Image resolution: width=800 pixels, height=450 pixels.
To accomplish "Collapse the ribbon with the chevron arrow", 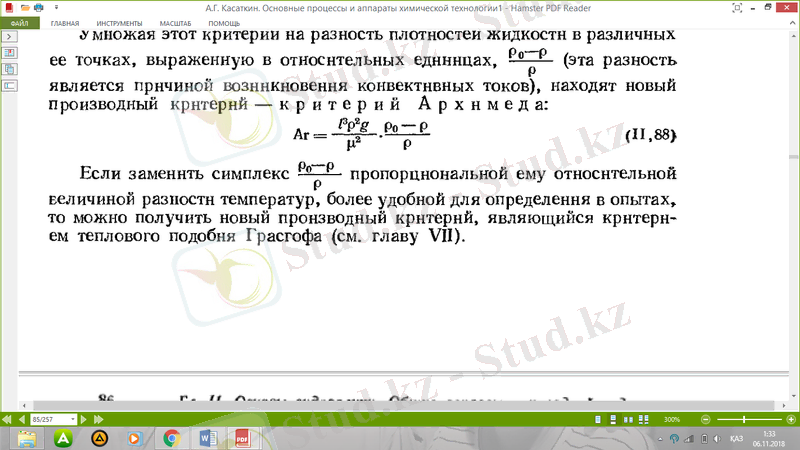I will tap(793, 23).
